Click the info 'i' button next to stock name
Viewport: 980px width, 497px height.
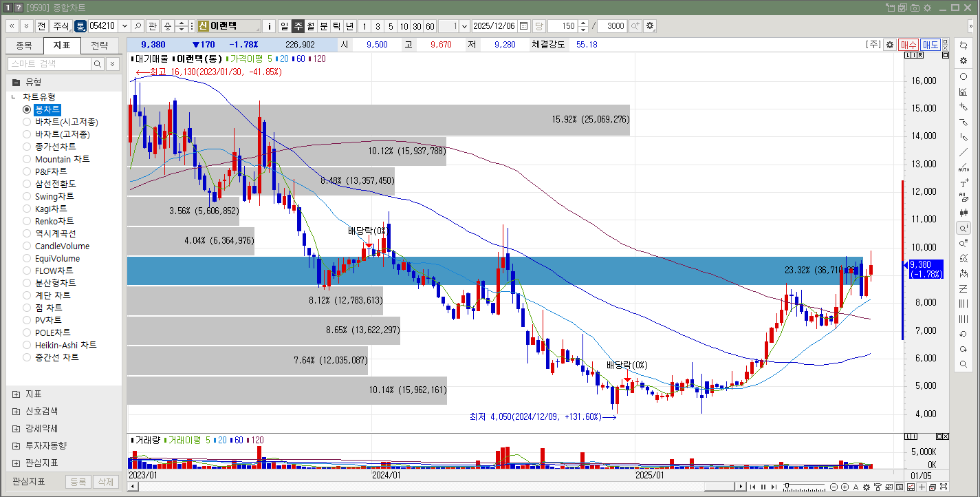click(269, 26)
